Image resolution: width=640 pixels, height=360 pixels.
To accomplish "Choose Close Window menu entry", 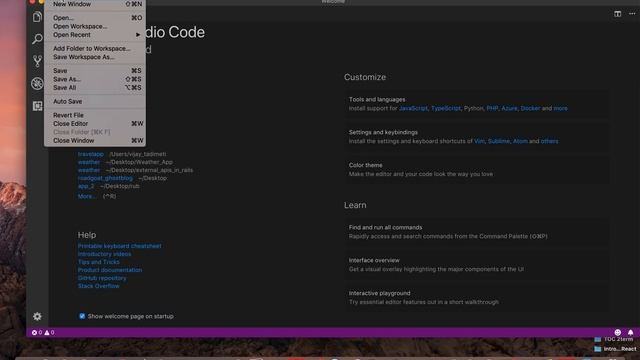I will tap(95, 140).
